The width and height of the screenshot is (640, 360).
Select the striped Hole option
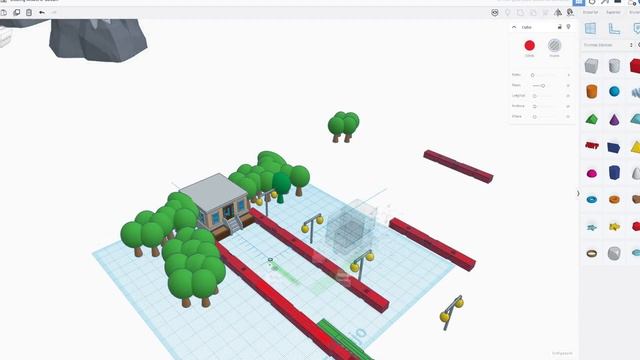tap(554, 45)
